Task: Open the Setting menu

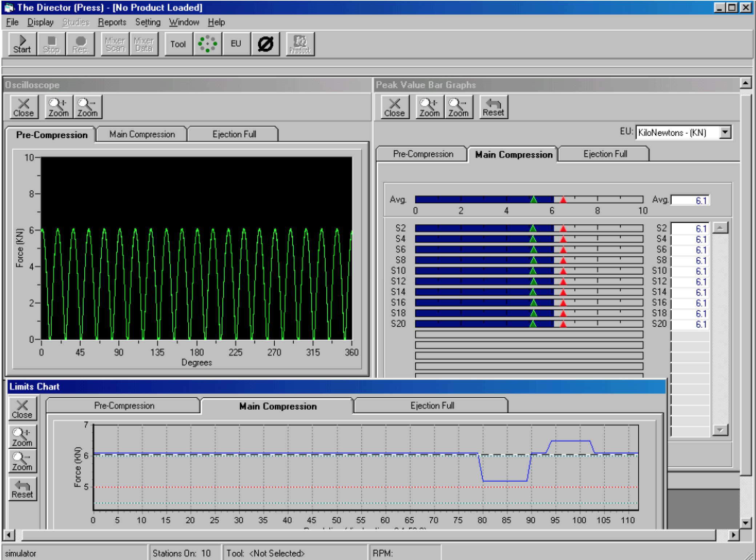Action: click(148, 23)
